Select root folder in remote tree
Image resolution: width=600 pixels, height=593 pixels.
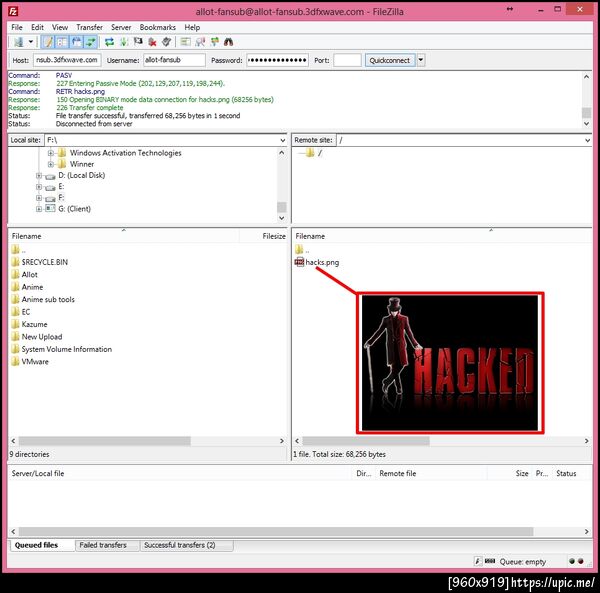[320, 153]
